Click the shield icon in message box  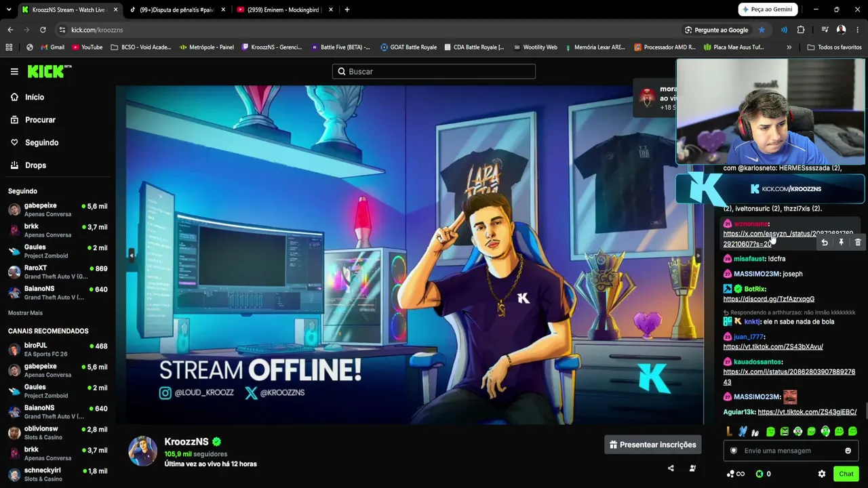coord(733,451)
